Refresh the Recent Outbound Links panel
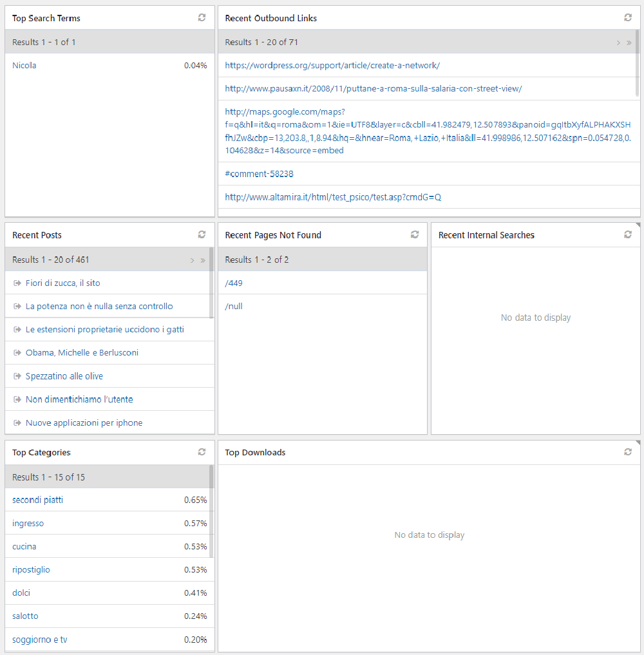Viewport: 644px width, 655px height. point(628,17)
